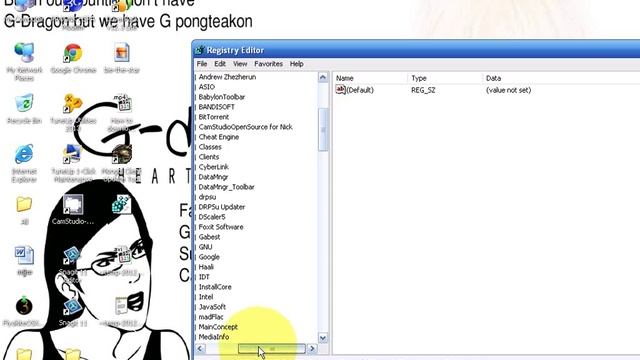Select the Andrew Zhezherun registry key
The image size is (640, 360).
pos(227,77)
